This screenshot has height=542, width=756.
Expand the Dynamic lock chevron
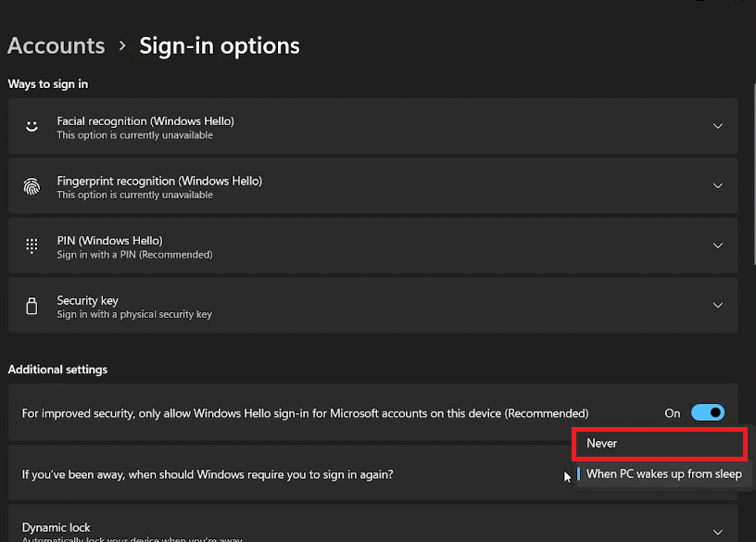point(717,533)
